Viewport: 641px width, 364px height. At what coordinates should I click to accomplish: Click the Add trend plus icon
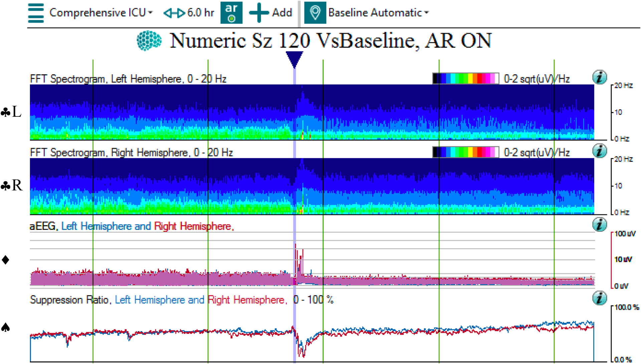click(259, 13)
